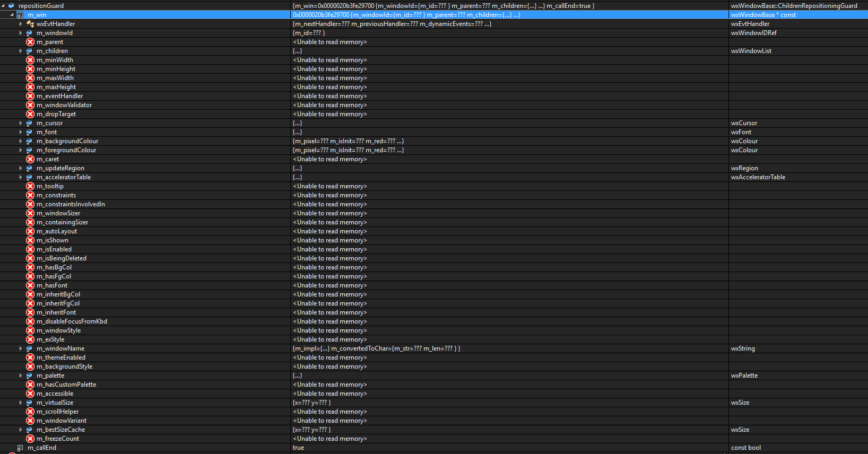Expand the wxEvtHandler node
This screenshot has width=868, height=454.
pyautogui.click(x=21, y=24)
